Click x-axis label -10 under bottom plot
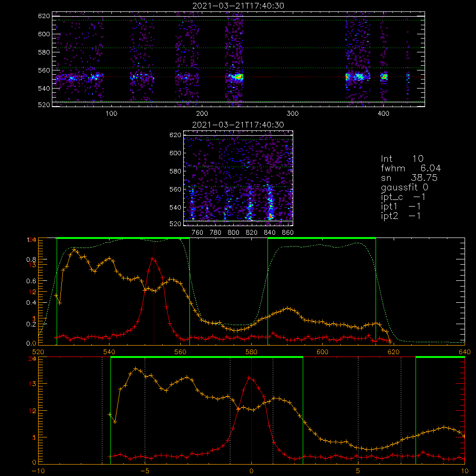 38,471
